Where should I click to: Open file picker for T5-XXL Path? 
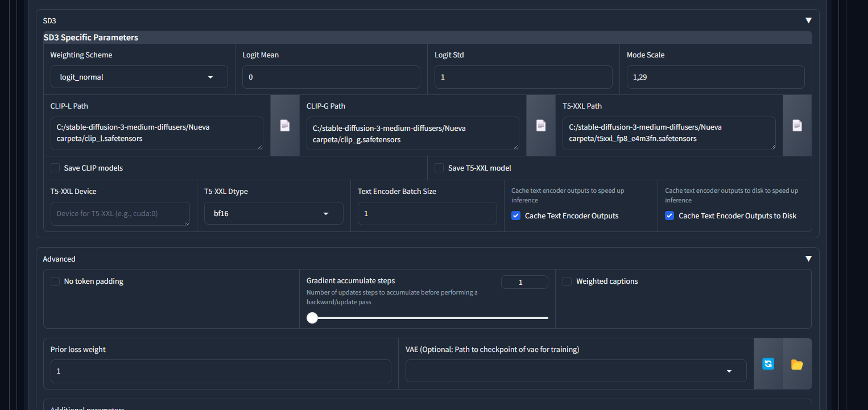(x=797, y=126)
